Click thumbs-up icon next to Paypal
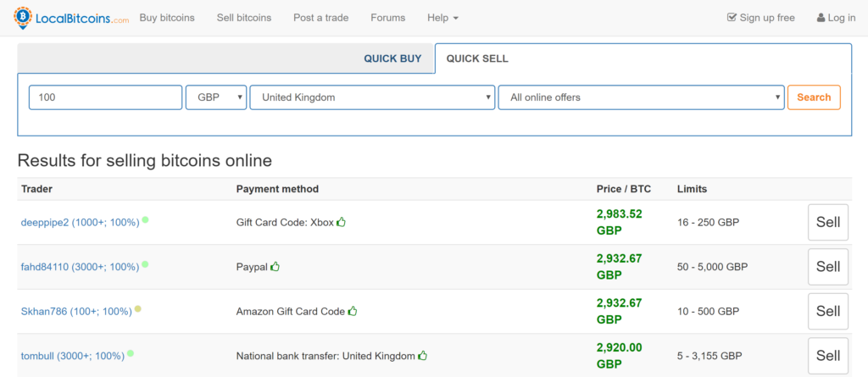This screenshot has height=377, width=868. 275,266
